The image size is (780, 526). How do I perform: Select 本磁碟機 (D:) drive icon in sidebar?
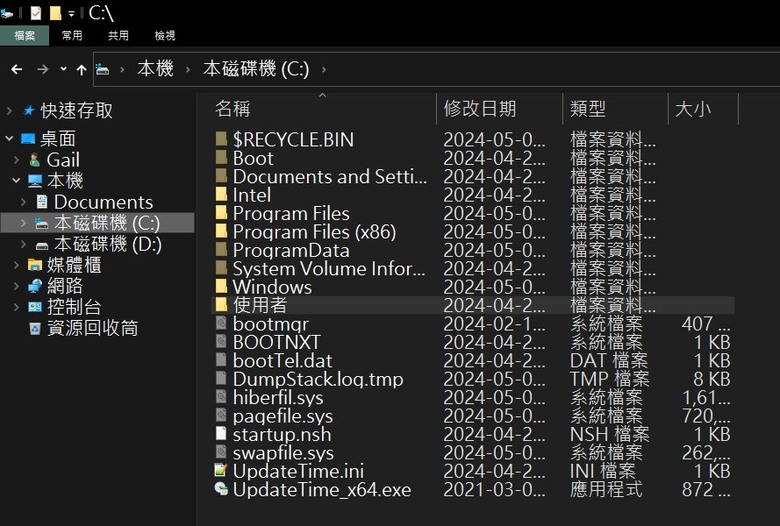pos(42,245)
